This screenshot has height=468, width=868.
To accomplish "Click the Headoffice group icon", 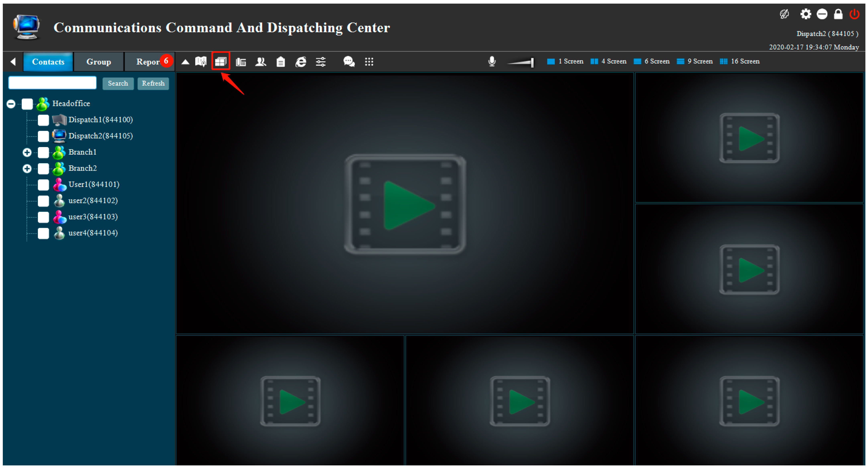I will pyautogui.click(x=43, y=104).
